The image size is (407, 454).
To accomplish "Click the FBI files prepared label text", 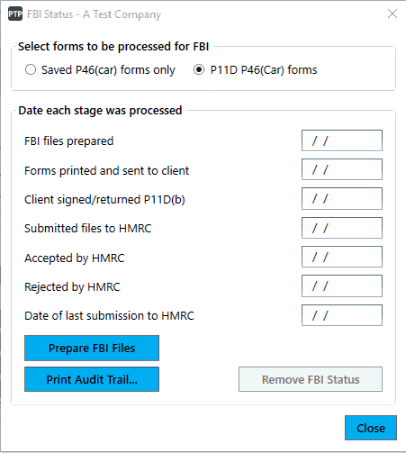I will coord(69,141).
